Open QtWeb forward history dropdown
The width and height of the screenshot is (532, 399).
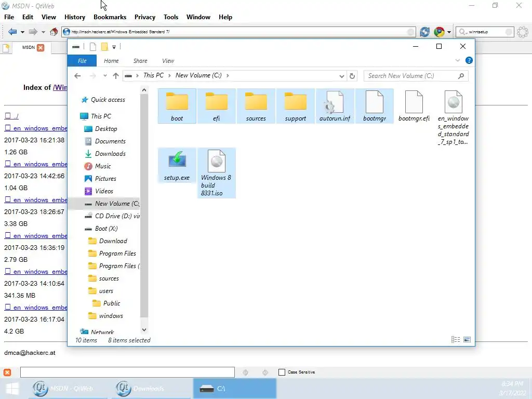click(43, 32)
